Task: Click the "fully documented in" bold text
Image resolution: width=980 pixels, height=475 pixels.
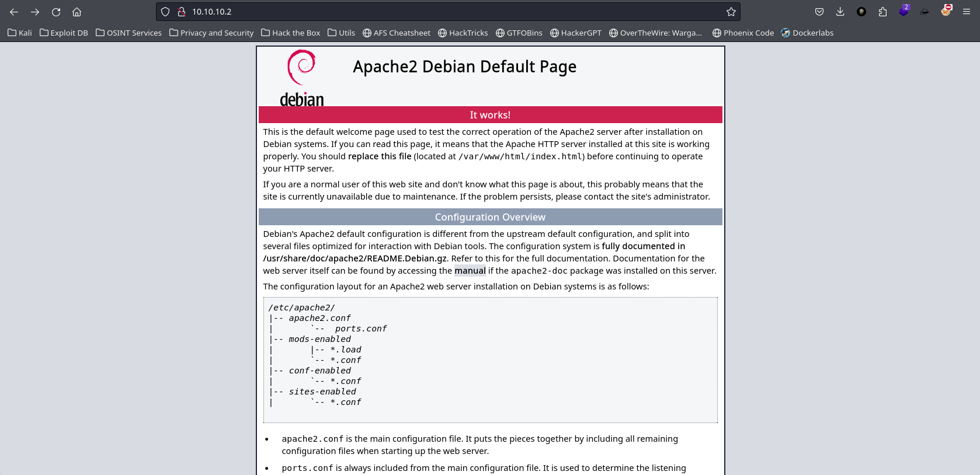Action: tap(644, 246)
